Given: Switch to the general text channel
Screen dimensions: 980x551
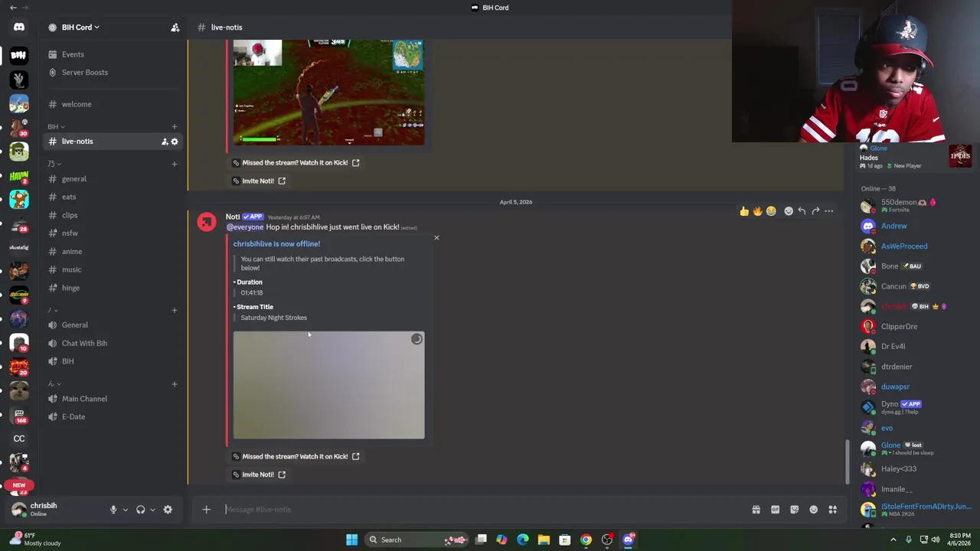Looking at the screenshot, I should 113,179.
